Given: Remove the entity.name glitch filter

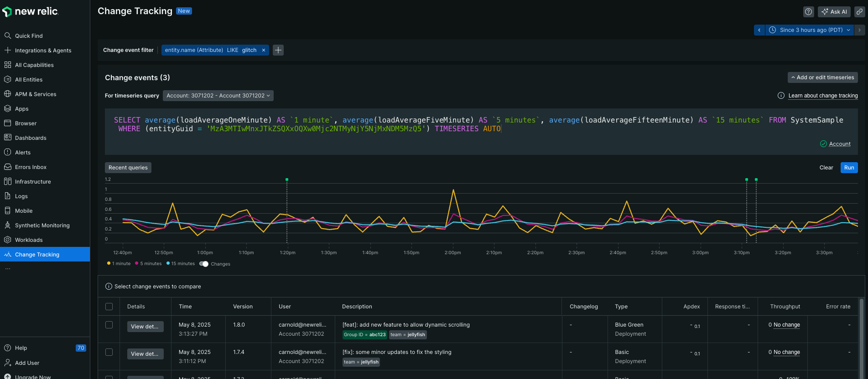Looking at the screenshot, I should pyautogui.click(x=264, y=50).
